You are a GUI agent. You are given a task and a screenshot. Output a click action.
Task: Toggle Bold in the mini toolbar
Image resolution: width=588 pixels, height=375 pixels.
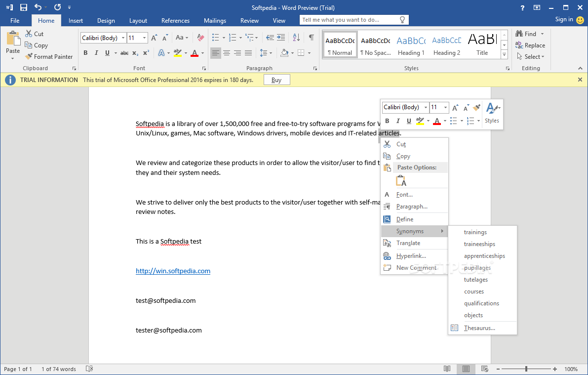click(387, 121)
